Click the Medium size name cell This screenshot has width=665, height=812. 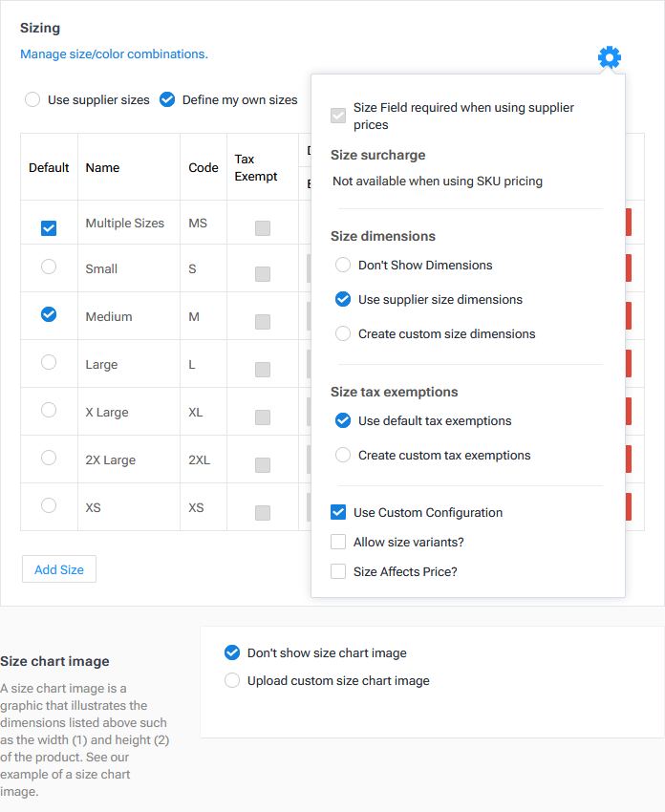click(109, 316)
